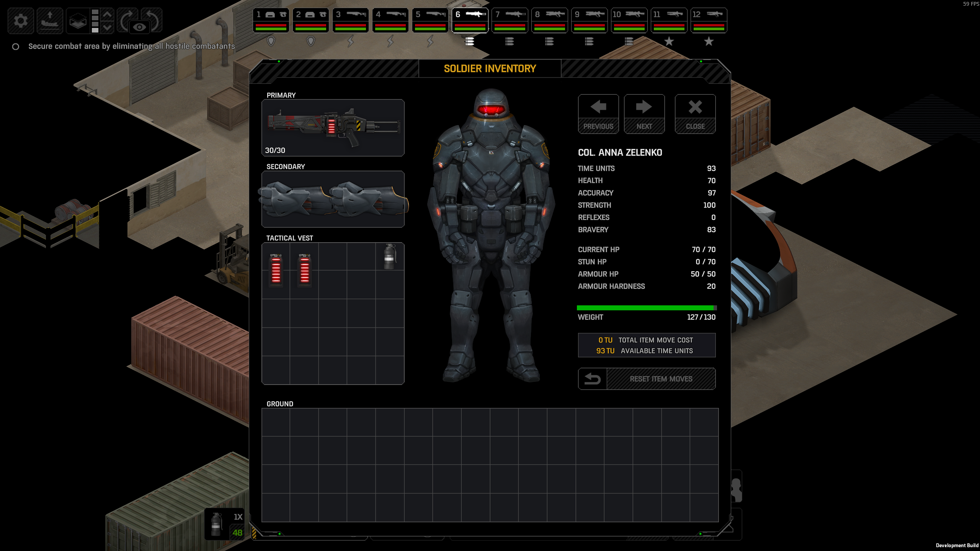Screen dimensions: 980x551
Task: Switch to soldier 12 tab
Action: coord(709,20)
